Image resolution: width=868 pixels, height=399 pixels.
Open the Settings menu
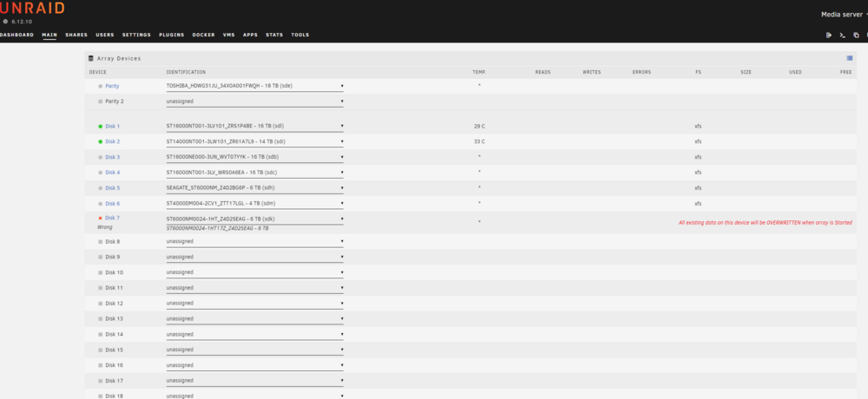point(136,35)
